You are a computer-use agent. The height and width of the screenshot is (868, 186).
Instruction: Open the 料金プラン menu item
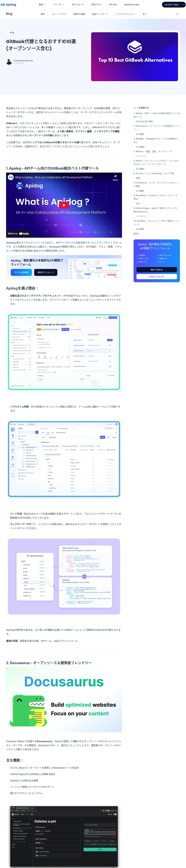coord(96,5)
